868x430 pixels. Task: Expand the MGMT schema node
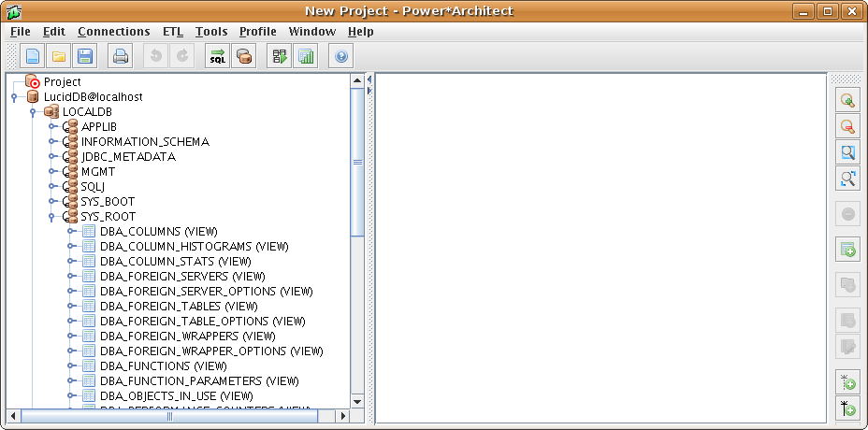tap(51, 172)
